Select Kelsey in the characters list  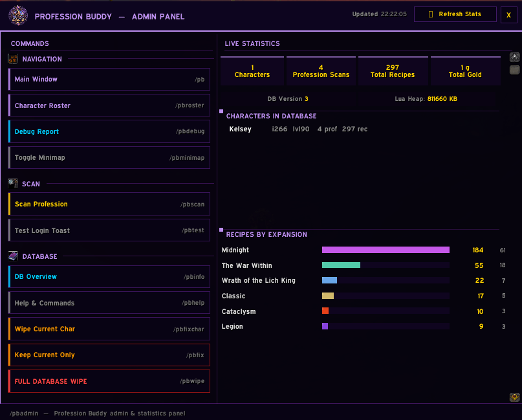[x=240, y=129]
